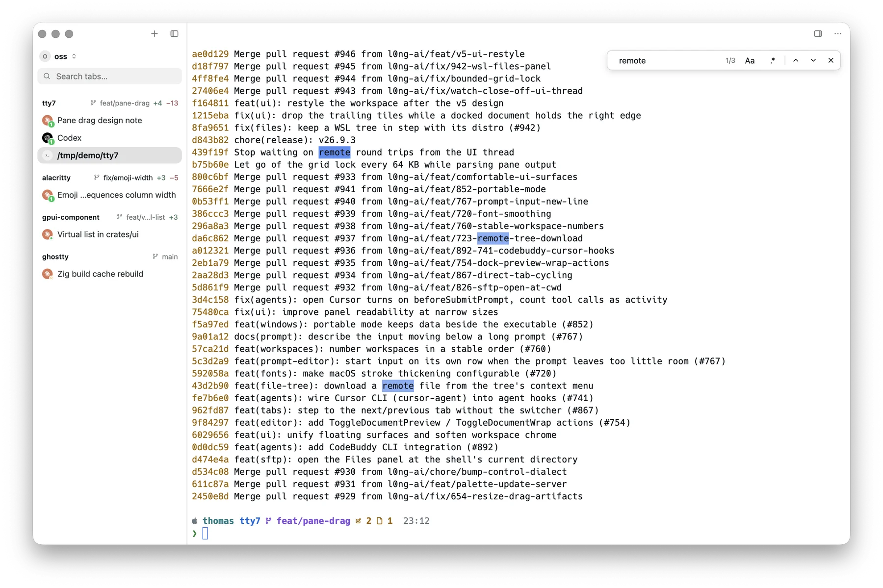
Task: Click the terminal cursor input line
Action: tap(205, 534)
